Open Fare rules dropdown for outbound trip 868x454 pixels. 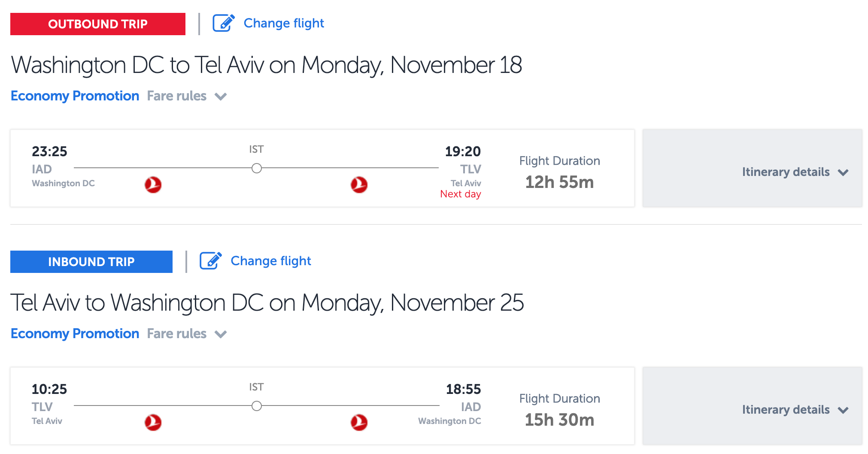(x=187, y=96)
